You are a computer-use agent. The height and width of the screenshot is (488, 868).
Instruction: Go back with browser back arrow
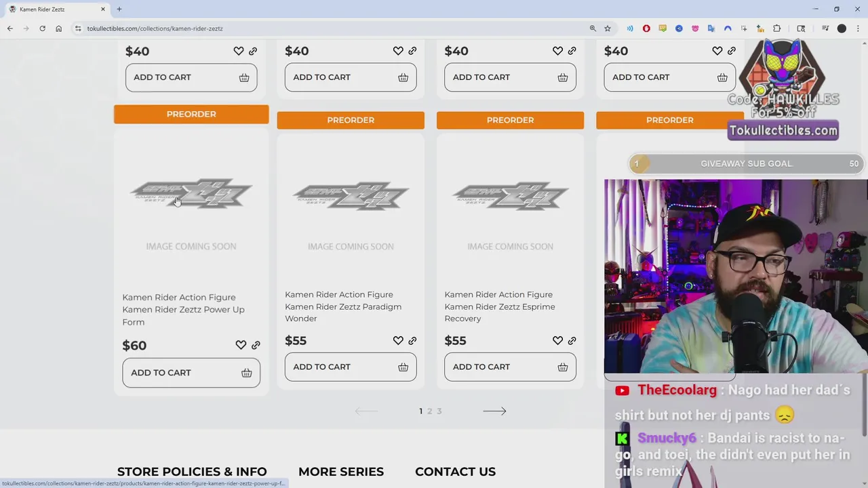9,28
